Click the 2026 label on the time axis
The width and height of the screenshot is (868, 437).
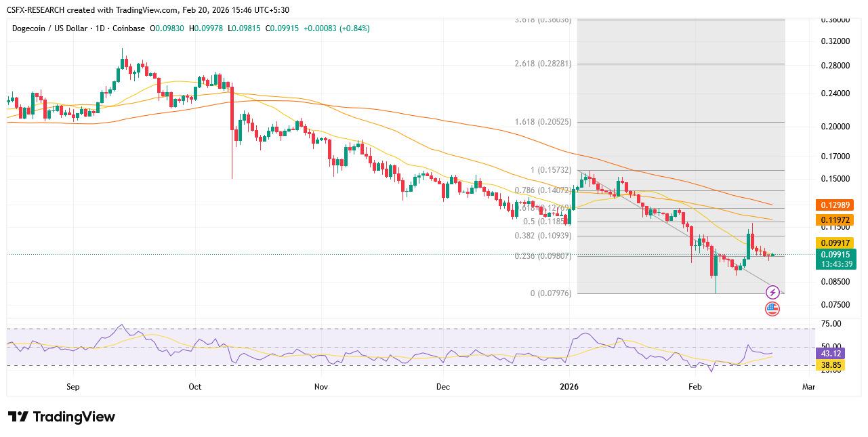(569, 387)
